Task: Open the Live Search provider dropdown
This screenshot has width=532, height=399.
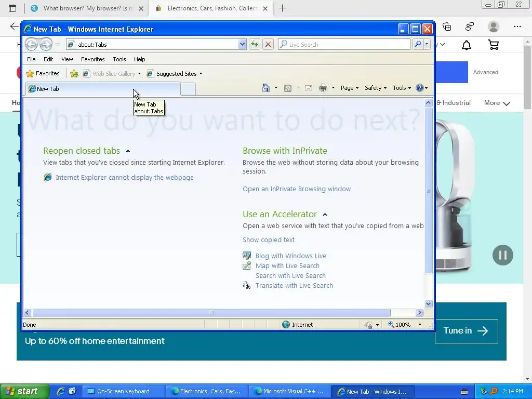Action: pos(427,45)
